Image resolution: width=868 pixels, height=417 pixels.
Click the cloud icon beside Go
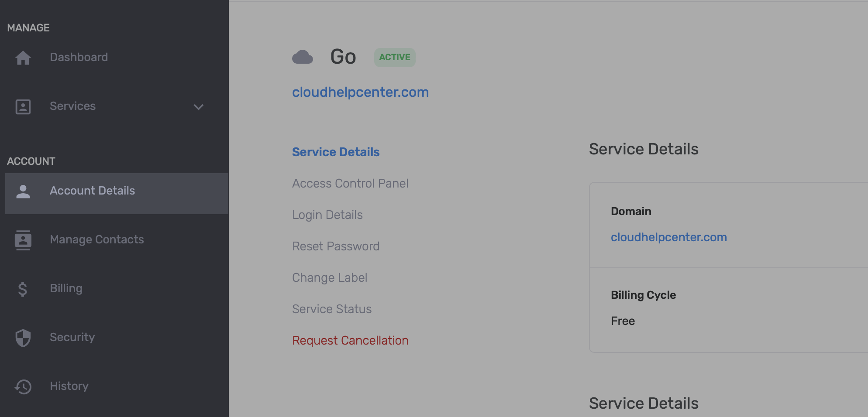click(303, 57)
